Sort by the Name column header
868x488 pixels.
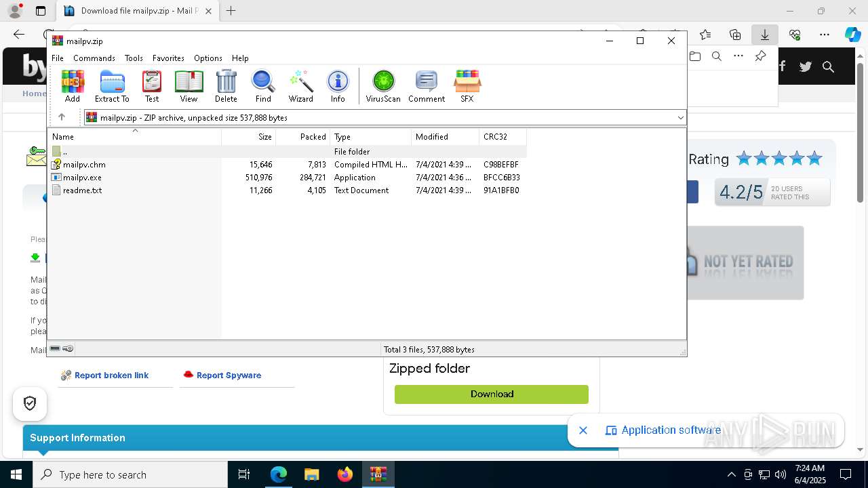coord(134,136)
